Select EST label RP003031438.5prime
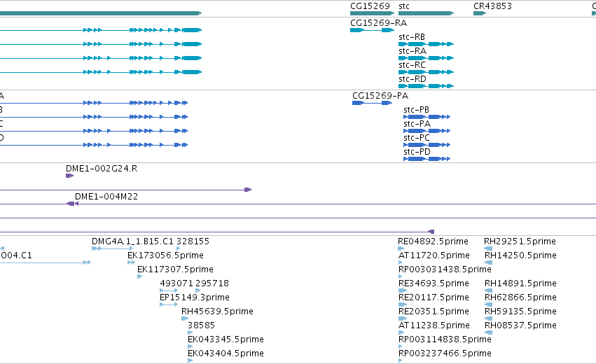This screenshot has width=596, height=364. (445, 269)
